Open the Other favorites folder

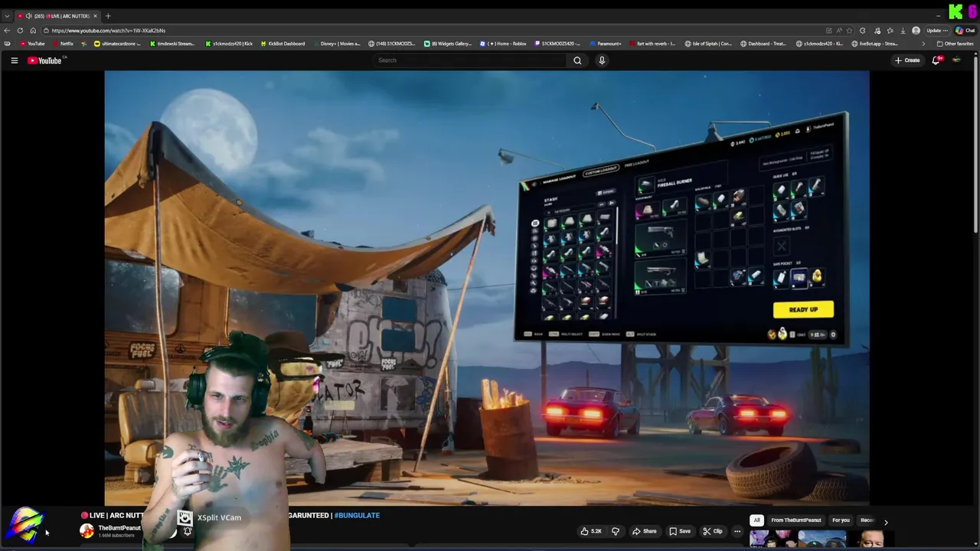tap(955, 44)
